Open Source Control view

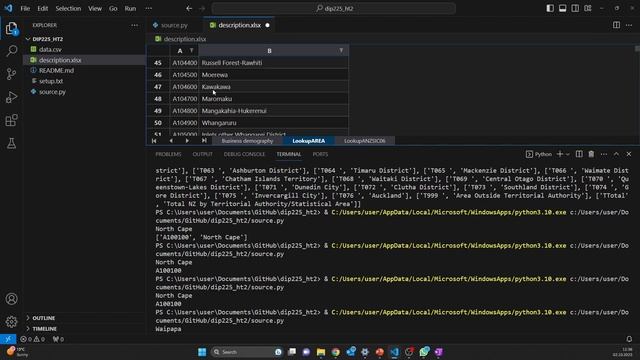pyautogui.click(x=11, y=74)
